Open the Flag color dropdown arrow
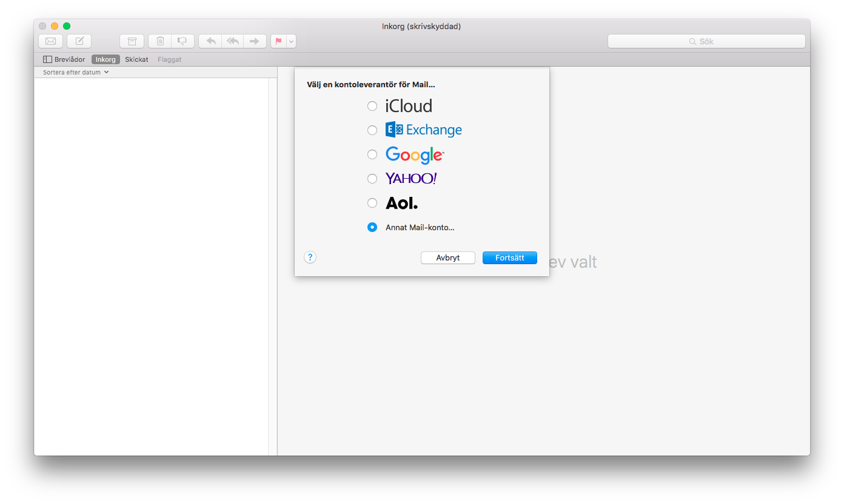 click(x=292, y=41)
